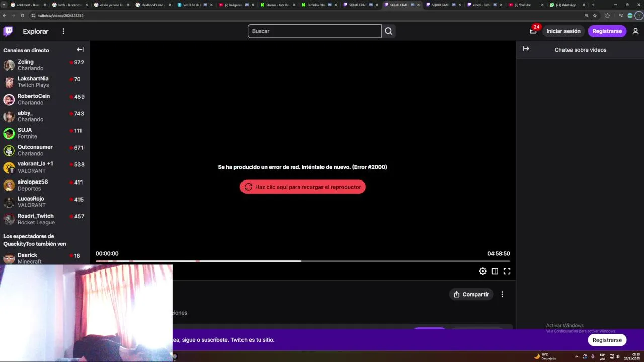
Task: Reload the page in the browser
Action: pos(22,16)
